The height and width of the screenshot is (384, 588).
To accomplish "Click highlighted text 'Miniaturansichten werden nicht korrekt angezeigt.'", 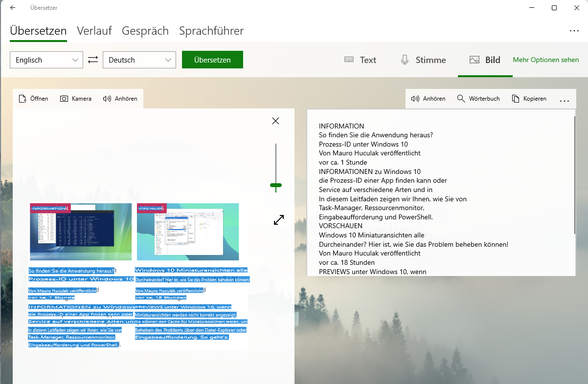I will tap(186, 315).
